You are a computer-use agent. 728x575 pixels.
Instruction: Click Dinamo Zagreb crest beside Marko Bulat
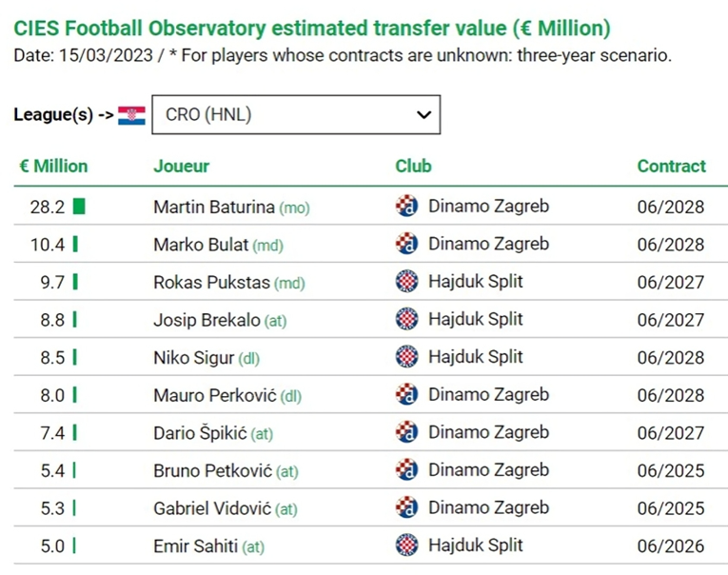(x=406, y=244)
